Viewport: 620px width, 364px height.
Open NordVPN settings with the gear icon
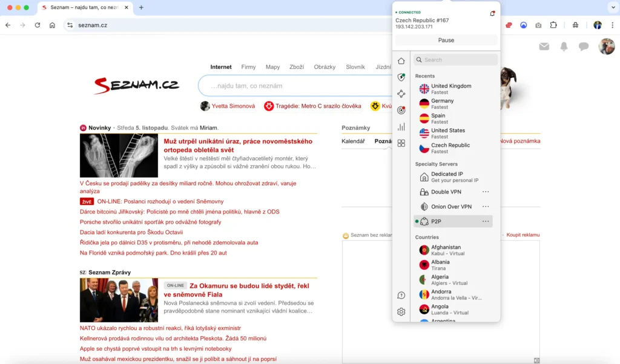coord(401,311)
